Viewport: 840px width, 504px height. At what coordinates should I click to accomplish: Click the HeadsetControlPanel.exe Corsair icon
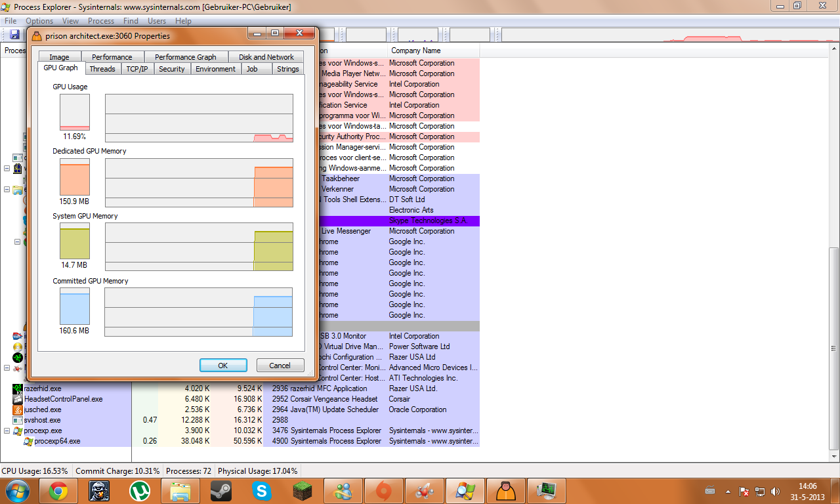[18, 399]
